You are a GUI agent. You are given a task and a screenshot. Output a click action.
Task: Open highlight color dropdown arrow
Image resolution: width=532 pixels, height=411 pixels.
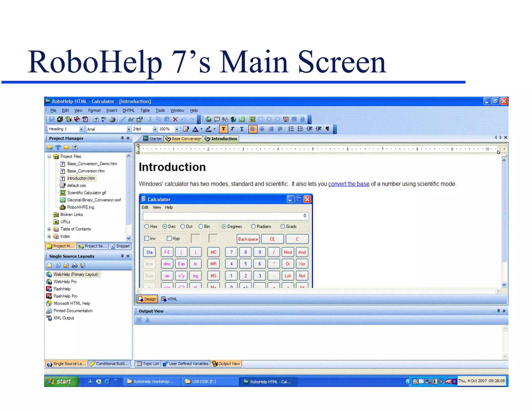(214, 129)
